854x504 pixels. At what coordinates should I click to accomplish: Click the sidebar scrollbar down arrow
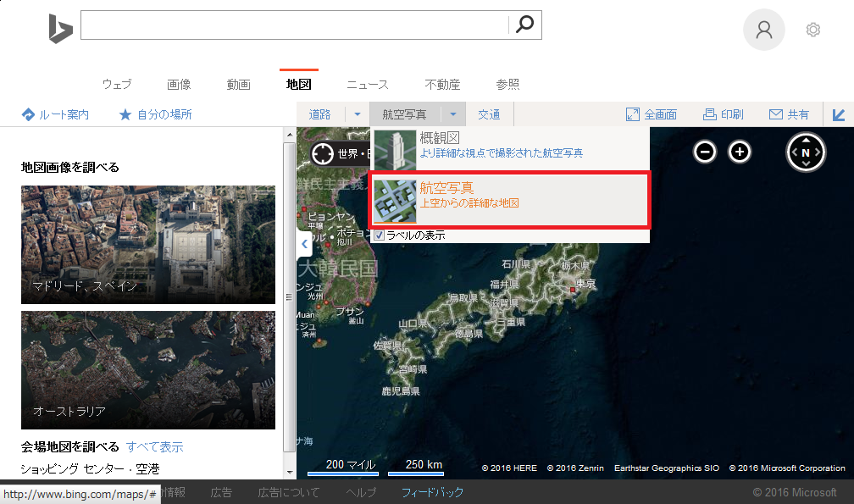(x=290, y=473)
